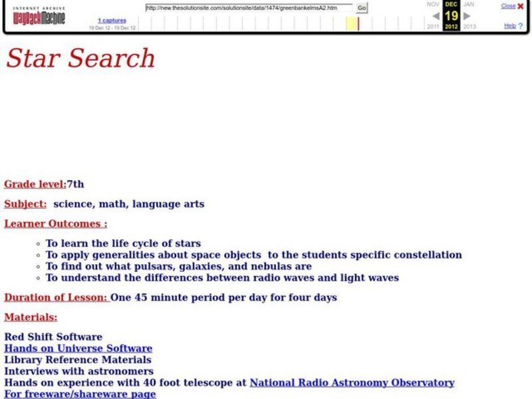The width and height of the screenshot is (532, 399).
Task: Click the Help text link
Action: 509,26
